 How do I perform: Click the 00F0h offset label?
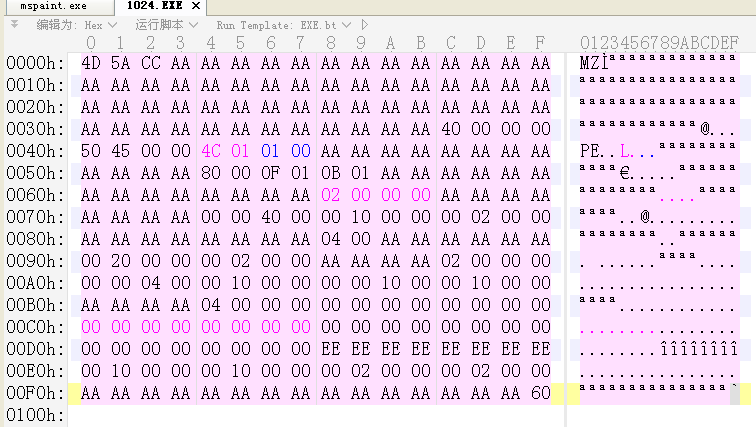(35, 393)
